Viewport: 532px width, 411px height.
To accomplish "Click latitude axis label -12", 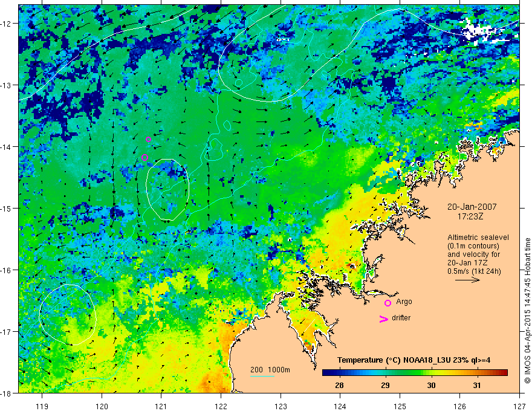I will 6,24.
